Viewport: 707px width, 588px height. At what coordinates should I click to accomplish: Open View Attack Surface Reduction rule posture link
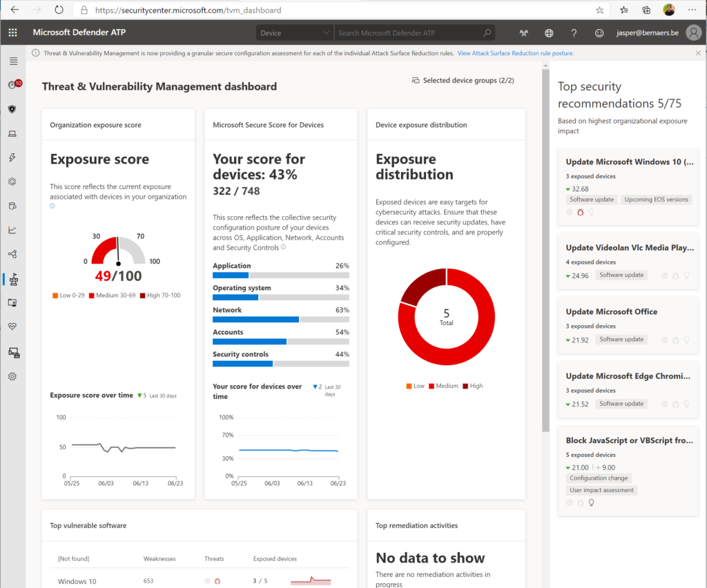coord(515,53)
